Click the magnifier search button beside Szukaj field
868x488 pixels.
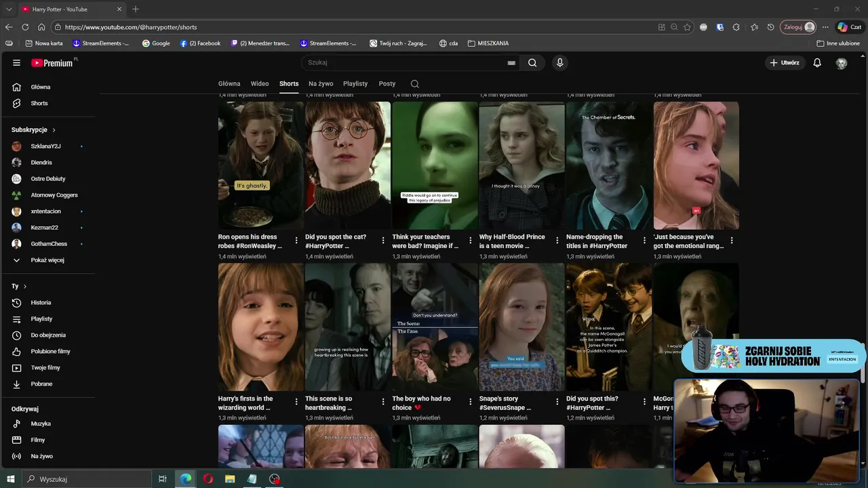532,63
